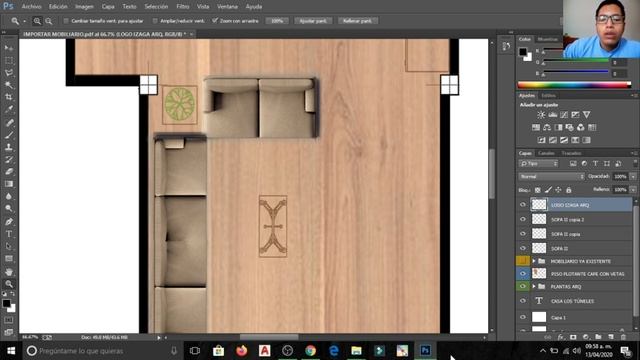
Task: Switch to the Trazados tab
Action: 571,153
